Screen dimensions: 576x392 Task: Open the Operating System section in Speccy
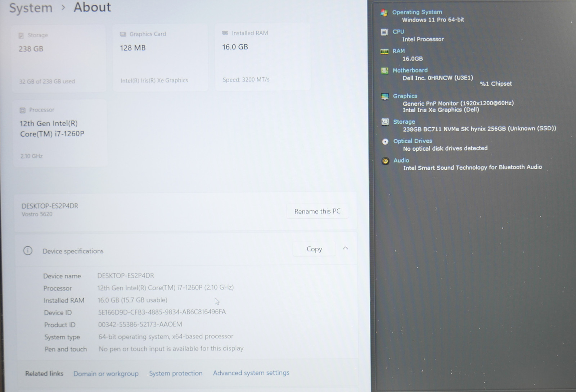click(417, 12)
